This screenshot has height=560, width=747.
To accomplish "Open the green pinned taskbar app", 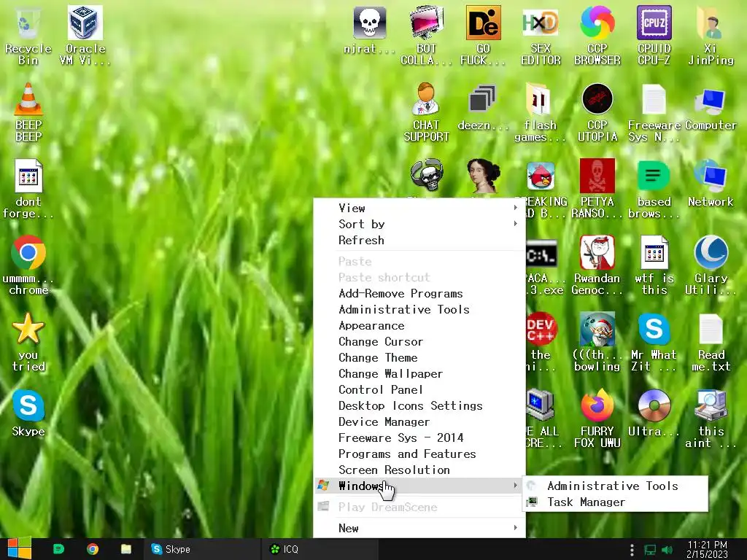I will coord(58,549).
